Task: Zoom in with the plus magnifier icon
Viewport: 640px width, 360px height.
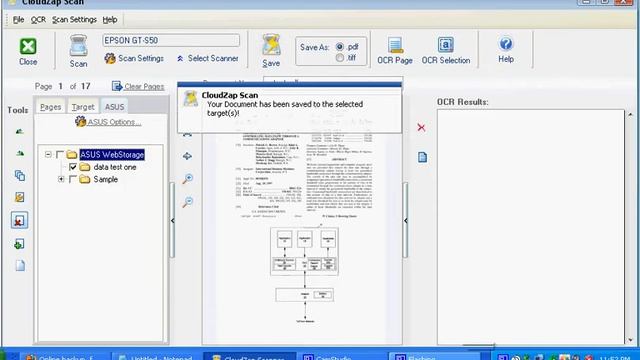Action: click(188, 178)
